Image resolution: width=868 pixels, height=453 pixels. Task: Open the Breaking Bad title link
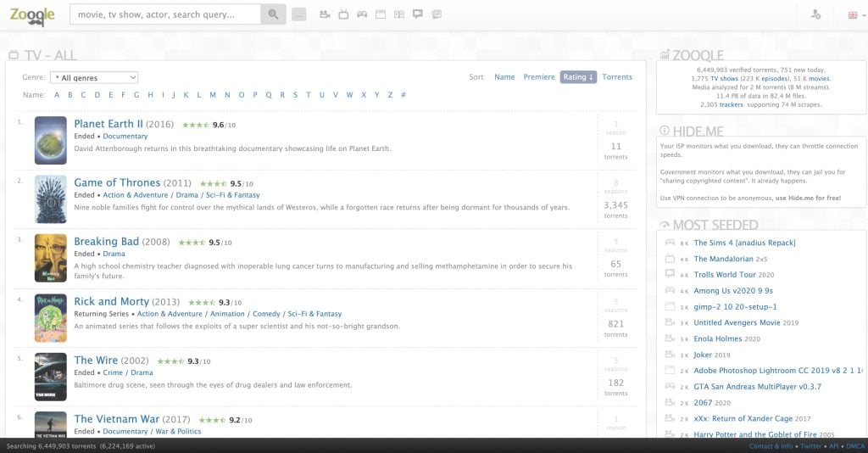(106, 242)
